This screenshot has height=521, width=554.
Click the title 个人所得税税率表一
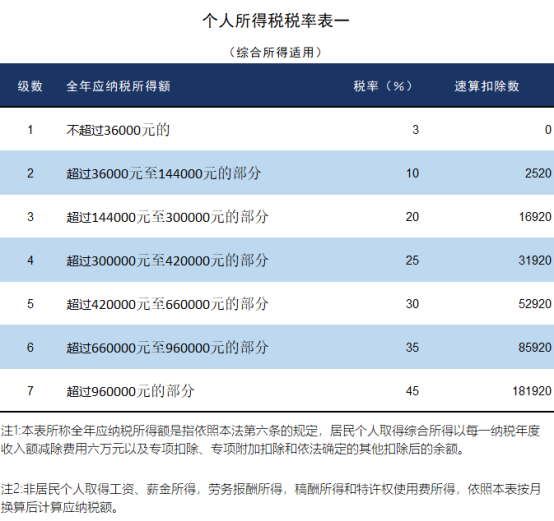(276, 21)
